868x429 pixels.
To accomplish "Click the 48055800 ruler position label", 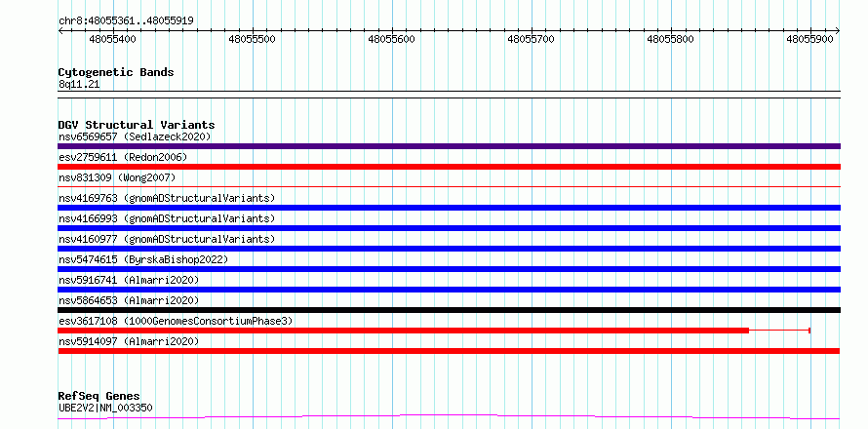I will pos(670,40).
